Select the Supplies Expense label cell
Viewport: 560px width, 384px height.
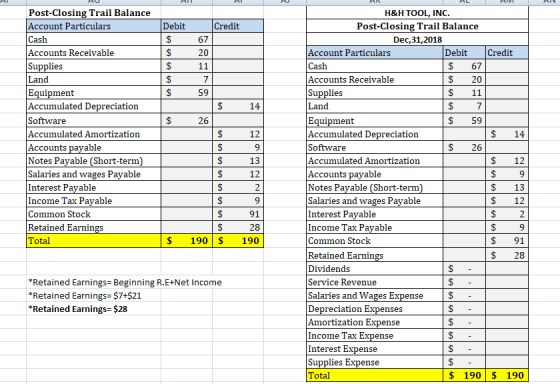[x=375, y=362]
